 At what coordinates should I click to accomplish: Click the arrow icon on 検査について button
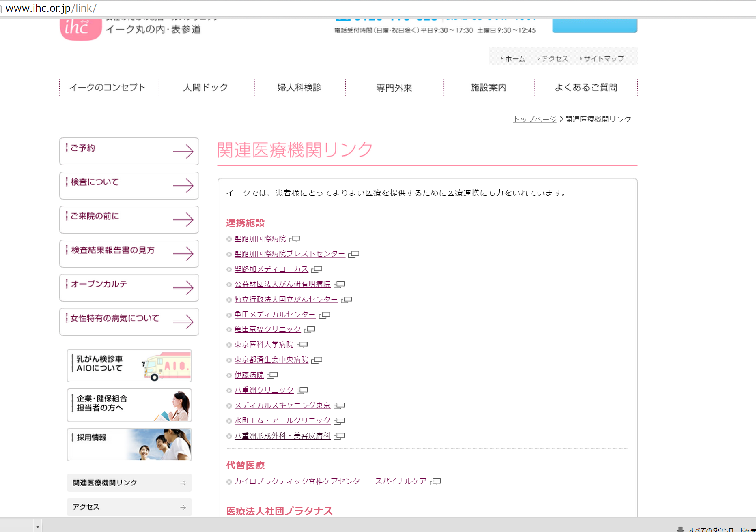pyautogui.click(x=183, y=185)
